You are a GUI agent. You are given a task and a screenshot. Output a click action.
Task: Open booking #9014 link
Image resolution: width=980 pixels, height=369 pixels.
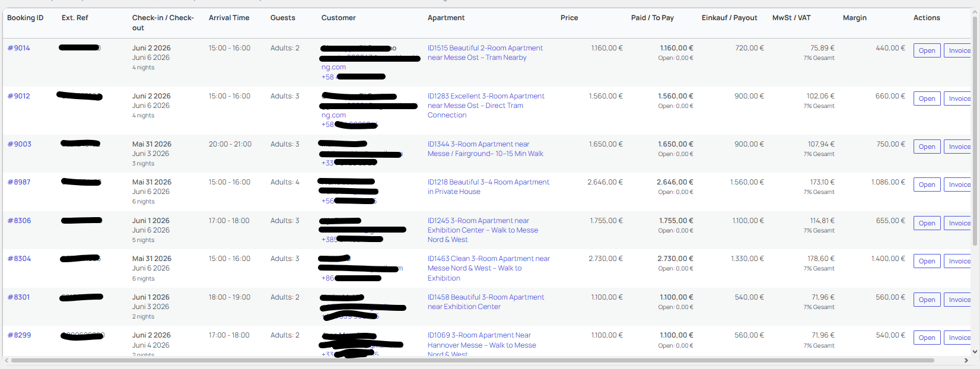click(x=18, y=48)
